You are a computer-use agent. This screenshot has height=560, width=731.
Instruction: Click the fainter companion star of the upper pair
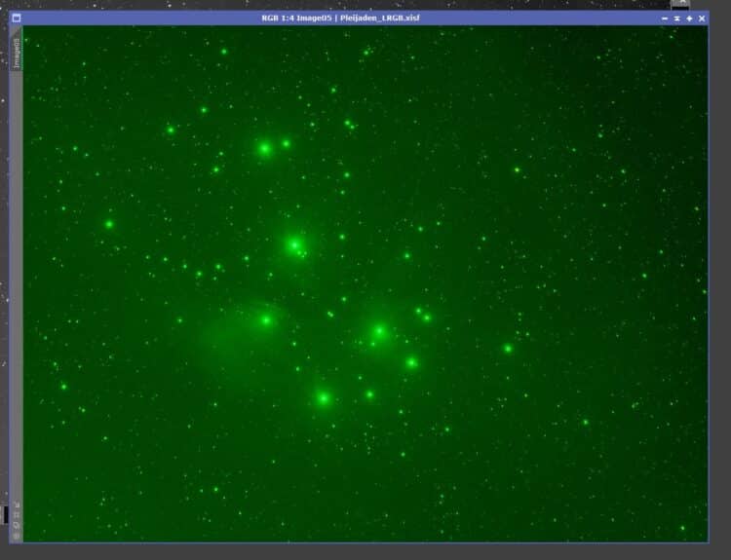[286, 144]
